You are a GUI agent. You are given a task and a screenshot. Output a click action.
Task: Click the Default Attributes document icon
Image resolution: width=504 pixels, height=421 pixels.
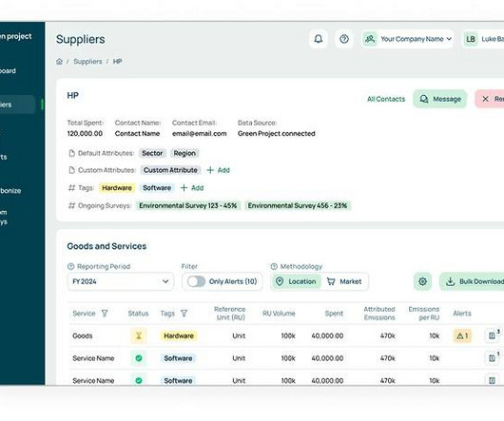click(72, 153)
